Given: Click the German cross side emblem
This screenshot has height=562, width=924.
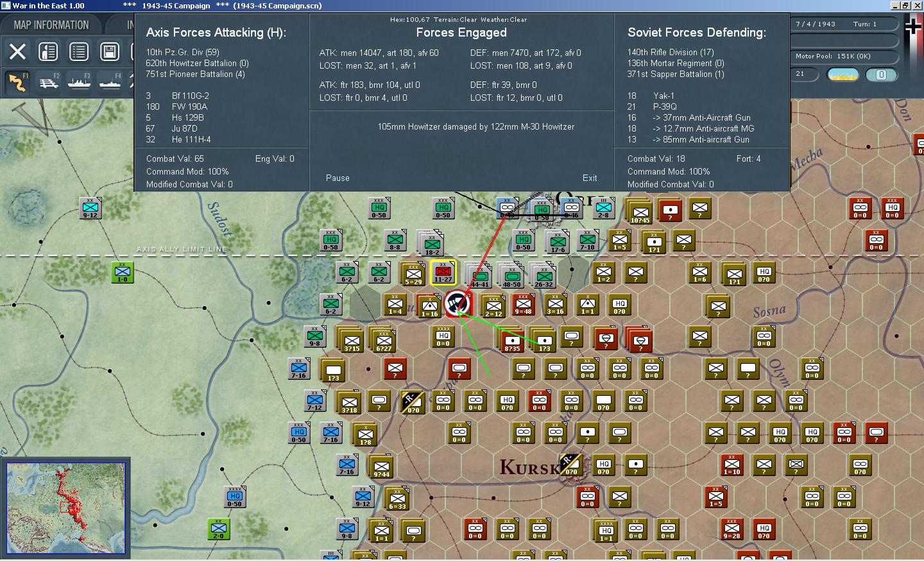Looking at the screenshot, I should (x=912, y=27).
